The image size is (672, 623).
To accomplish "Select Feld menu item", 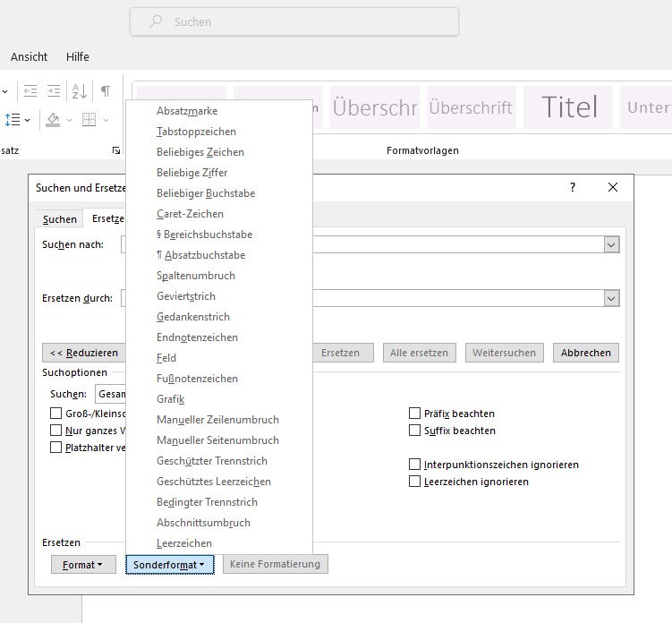I will (x=219, y=358).
